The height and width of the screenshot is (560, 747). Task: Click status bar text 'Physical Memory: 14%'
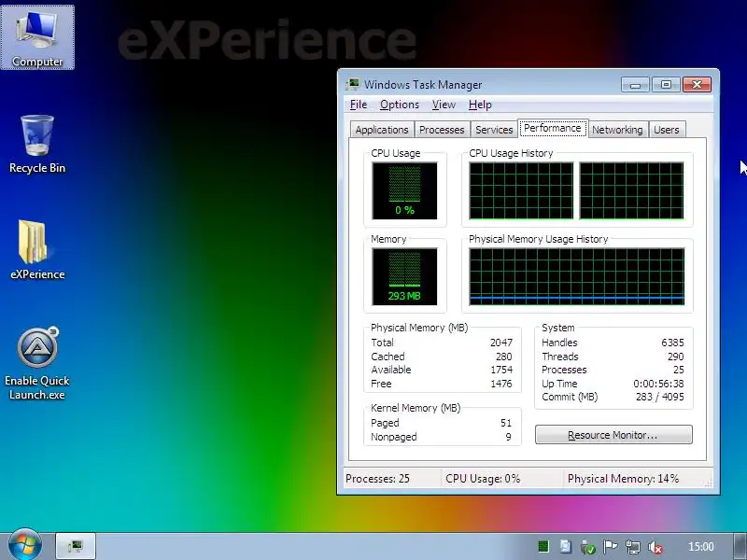pyautogui.click(x=623, y=479)
